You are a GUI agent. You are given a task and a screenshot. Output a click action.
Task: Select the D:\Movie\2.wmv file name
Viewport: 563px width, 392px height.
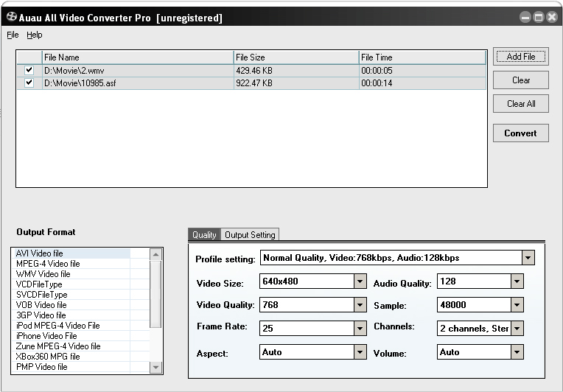coord(74,70)
